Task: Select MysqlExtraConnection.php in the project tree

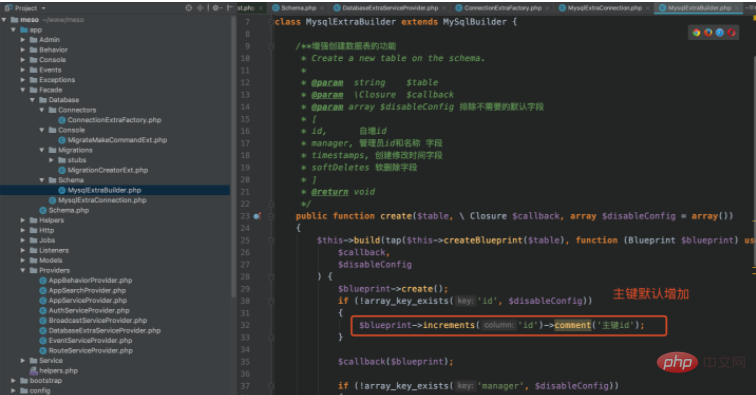Action: pyautogui.click(x=102, y=200)
